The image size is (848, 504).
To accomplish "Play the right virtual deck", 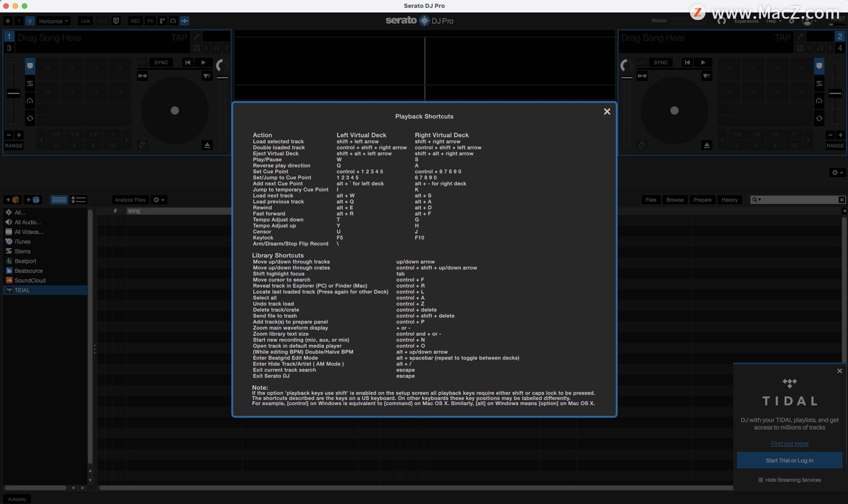I will [x=703, y=63].
